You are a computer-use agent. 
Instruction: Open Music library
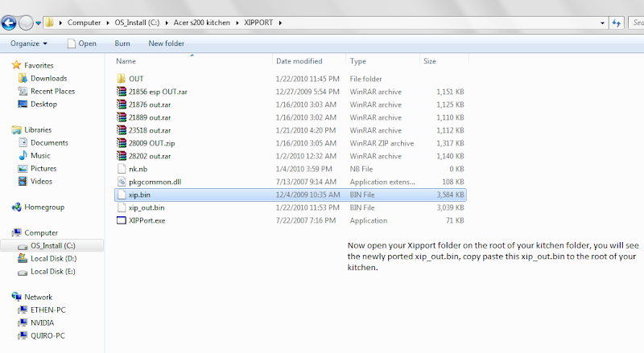tap(40, 155)
